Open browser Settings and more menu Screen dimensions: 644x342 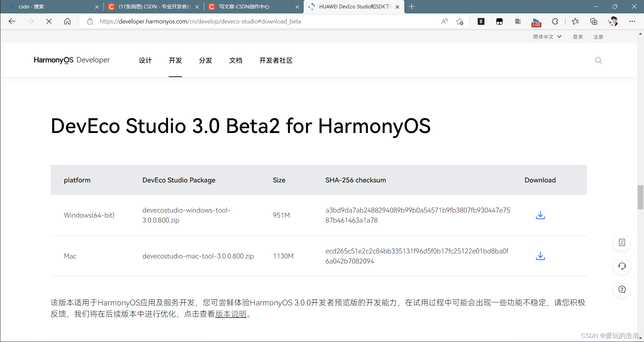pyautogui.click(x=632, y=21)
